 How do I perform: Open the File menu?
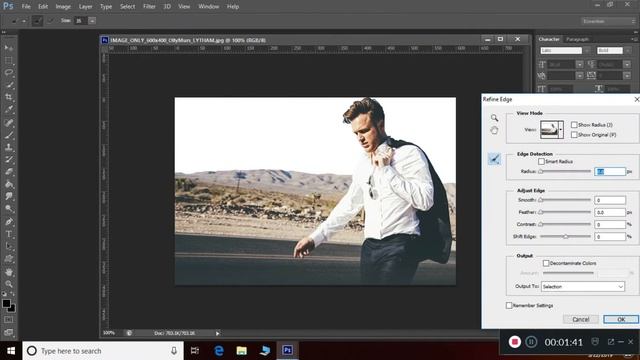pos(26,7)
